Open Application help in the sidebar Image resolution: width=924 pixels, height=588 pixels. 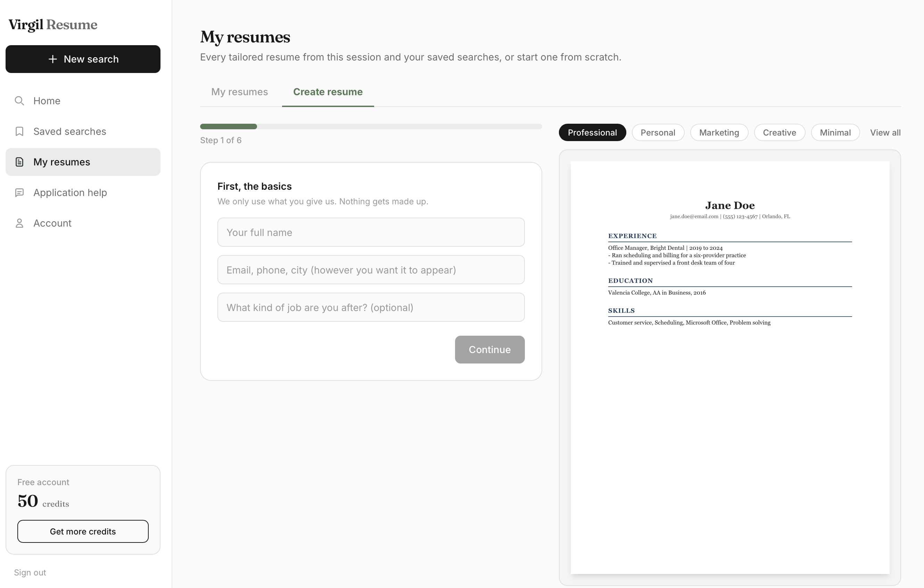[x=83, y=192]
